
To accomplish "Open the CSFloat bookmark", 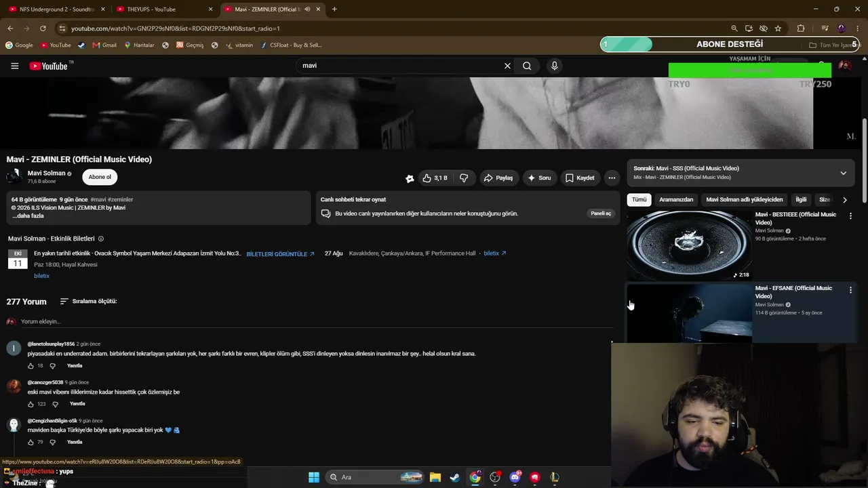I will point(291,45).
